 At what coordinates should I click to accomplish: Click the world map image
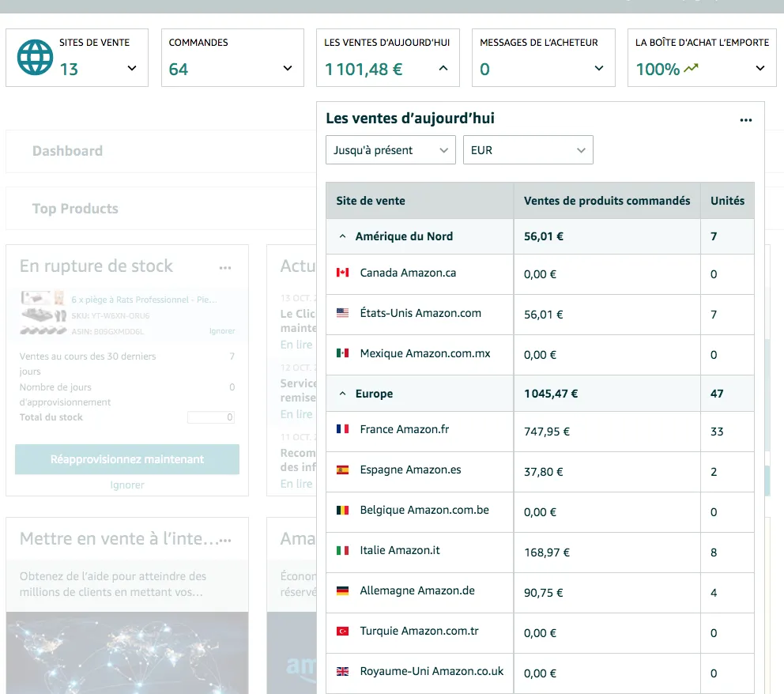[127, 652]
